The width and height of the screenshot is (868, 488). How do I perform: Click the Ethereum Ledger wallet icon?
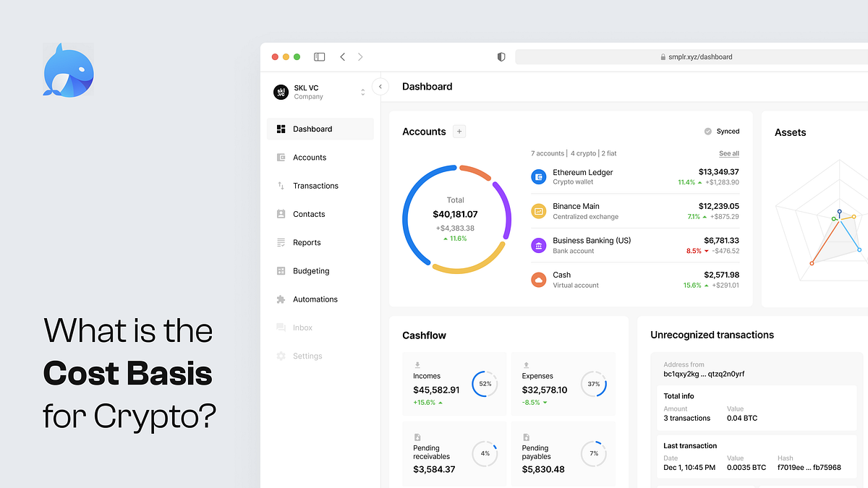(538, 176)
